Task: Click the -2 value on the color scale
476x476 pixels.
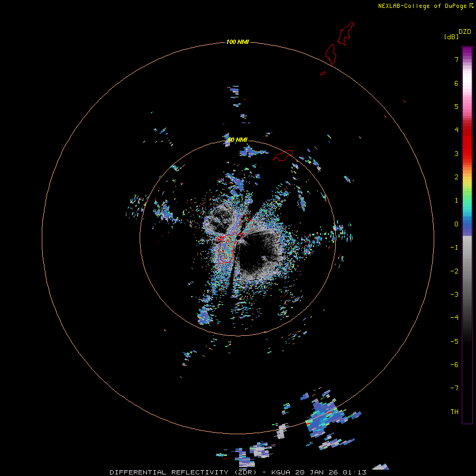Action: [454, 271]
